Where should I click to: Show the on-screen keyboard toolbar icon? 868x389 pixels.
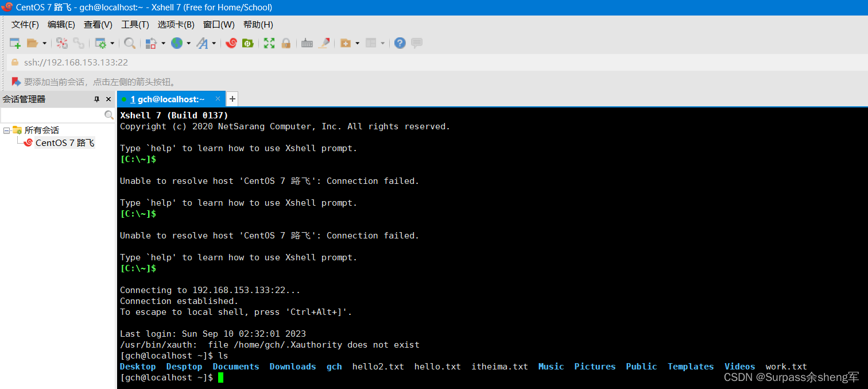coord(307,43)
